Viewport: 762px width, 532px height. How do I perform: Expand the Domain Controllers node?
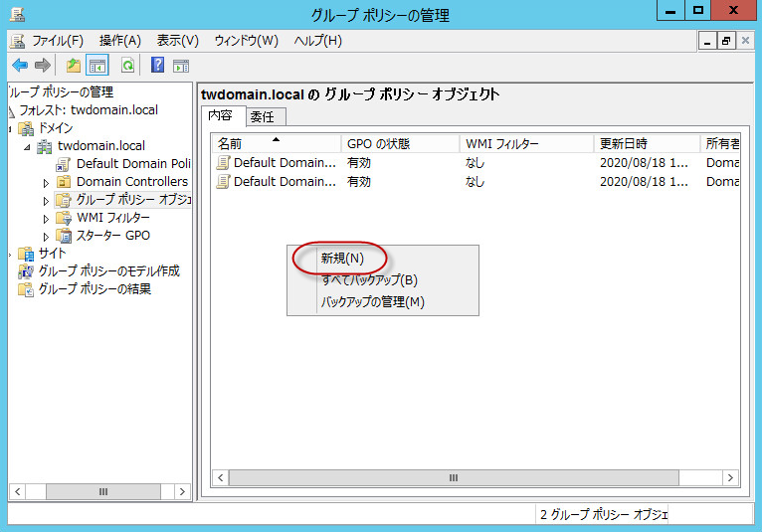click(x=46, y=183)
